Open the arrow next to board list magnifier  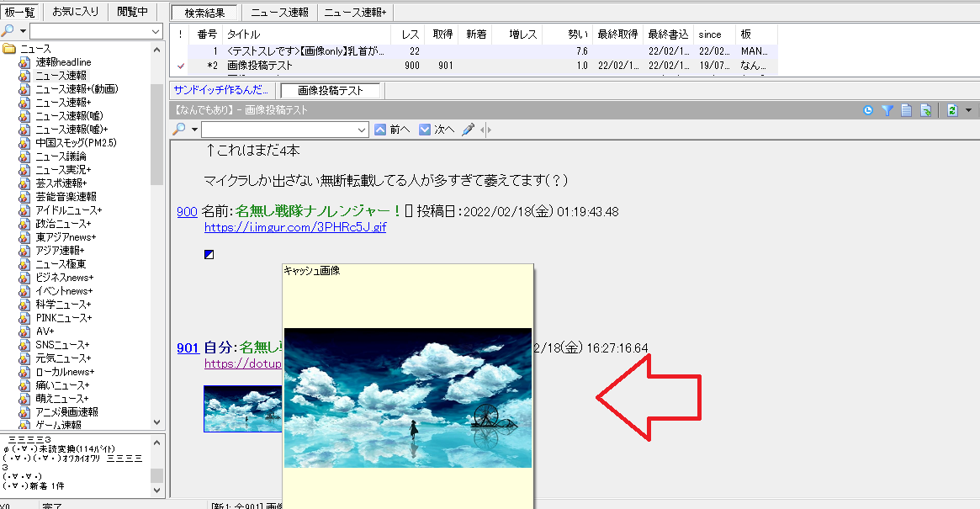click(x=23, y=31)
